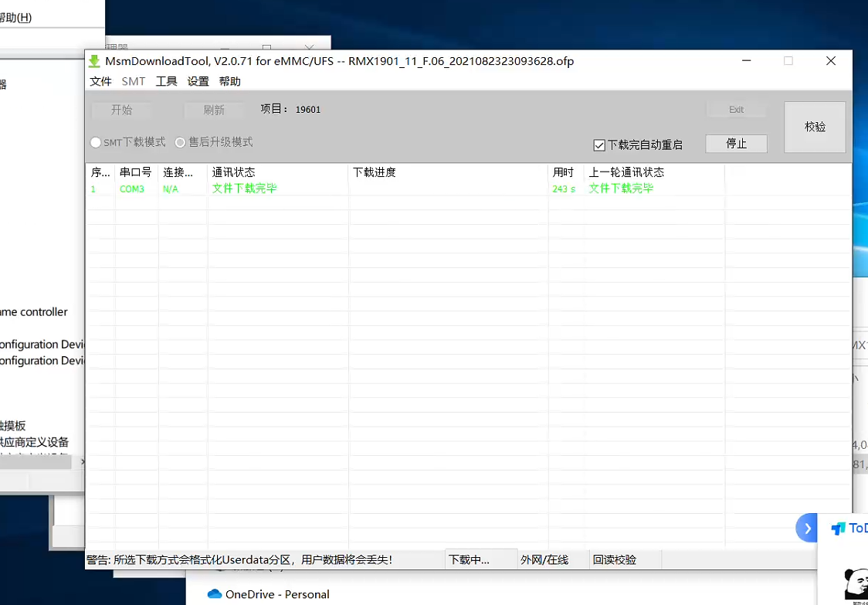Viewport: 868px width, 605px height.
Task: Select the 售后升级模式 radio button
Action: click(180, 142)
